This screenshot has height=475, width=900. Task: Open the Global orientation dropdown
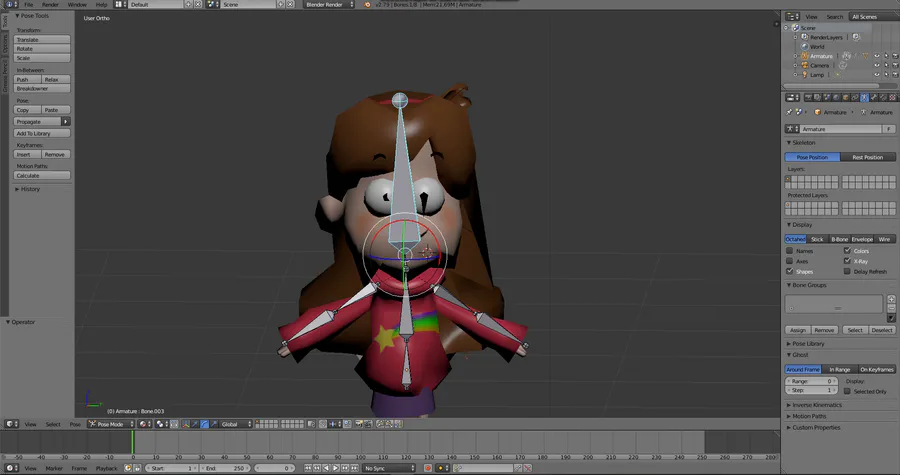coord(235,424)
